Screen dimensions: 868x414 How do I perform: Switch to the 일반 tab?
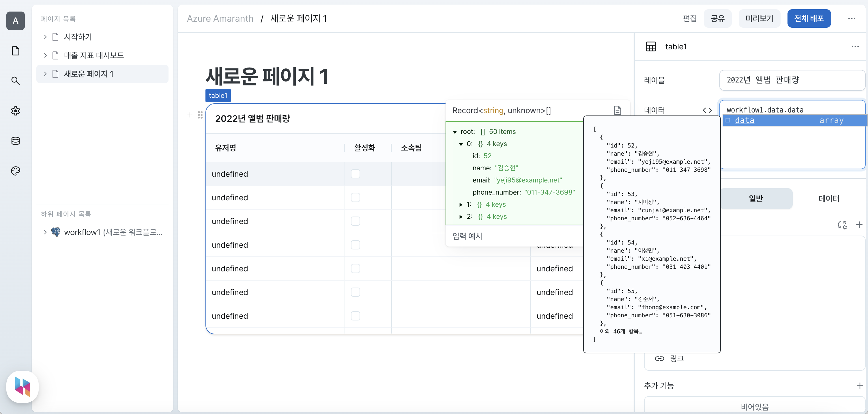(756, 199)
